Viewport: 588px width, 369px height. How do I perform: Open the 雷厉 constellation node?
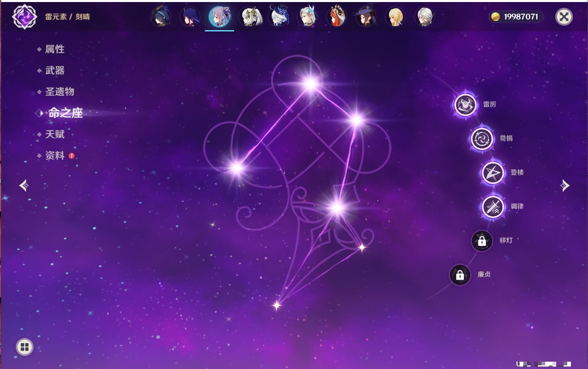[x=465, y=105]
